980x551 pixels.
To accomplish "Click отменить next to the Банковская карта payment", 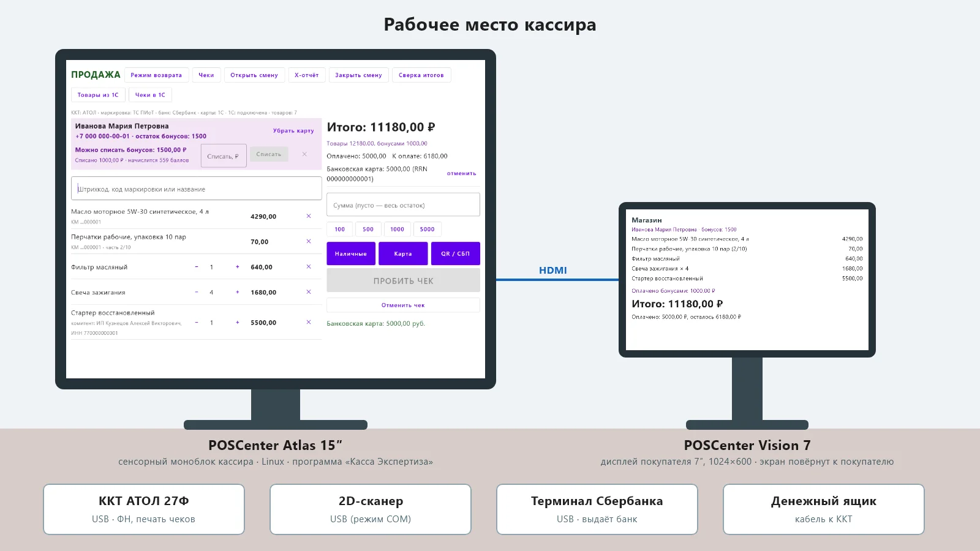I will (x=461, y=173).
